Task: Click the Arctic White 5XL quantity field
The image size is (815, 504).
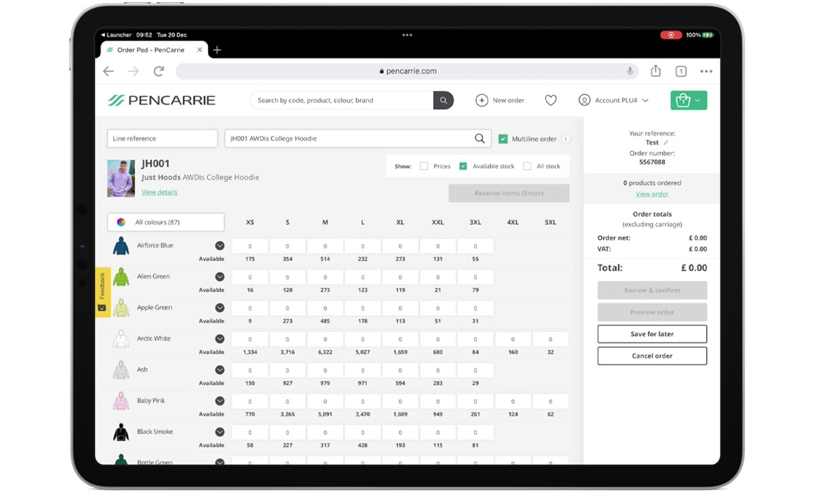Action: (550, 340)
